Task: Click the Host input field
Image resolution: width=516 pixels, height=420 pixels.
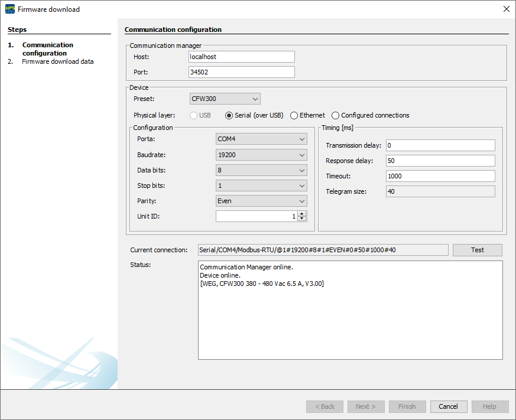Action: pos(241,56)
